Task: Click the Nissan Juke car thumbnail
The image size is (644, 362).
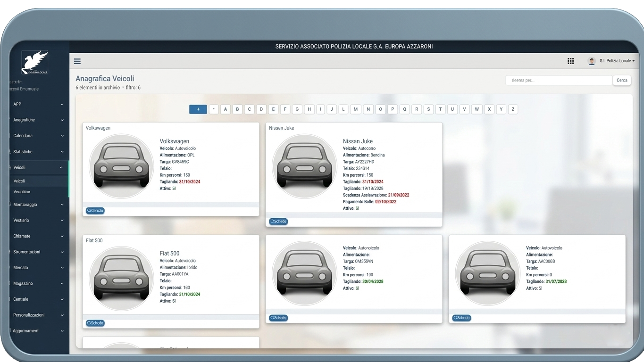Action: [x=305, y=166]
